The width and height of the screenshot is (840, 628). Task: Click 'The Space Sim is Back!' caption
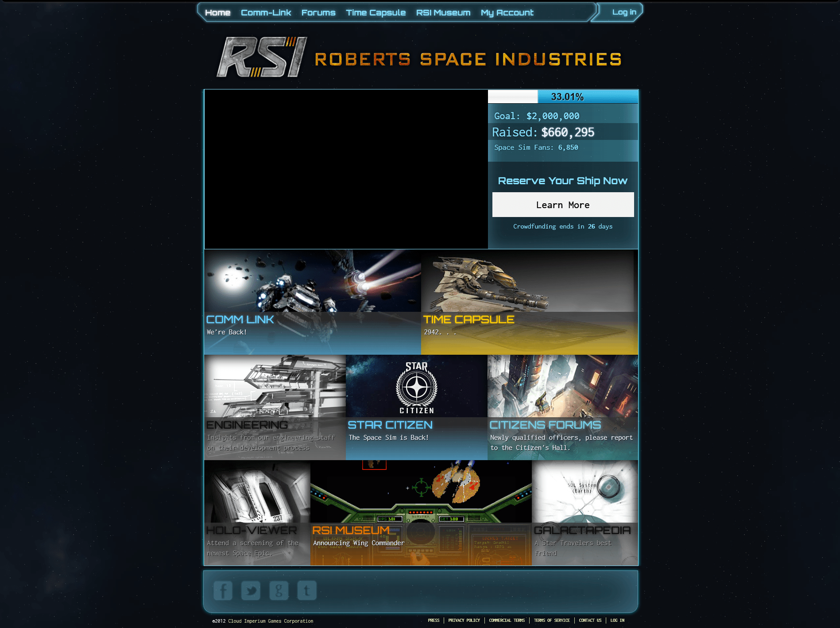[x=388, y=438]
